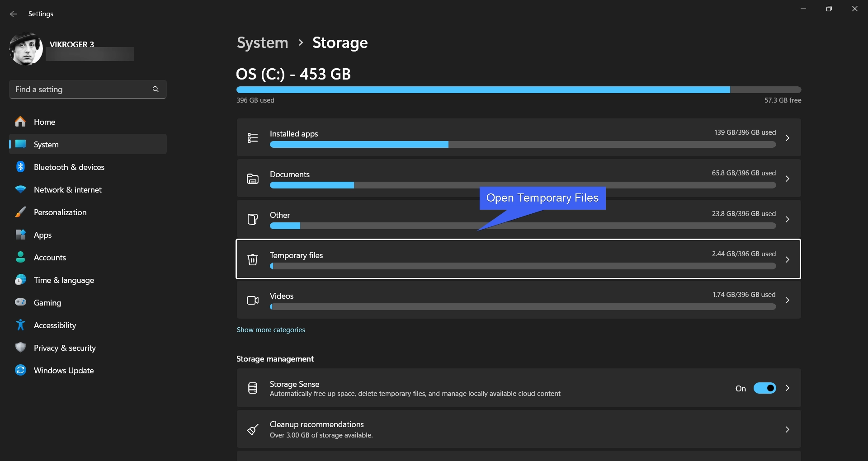The image size is (868, 461).
Task: Switch to Accounts settings
Action: coord(88,258)
